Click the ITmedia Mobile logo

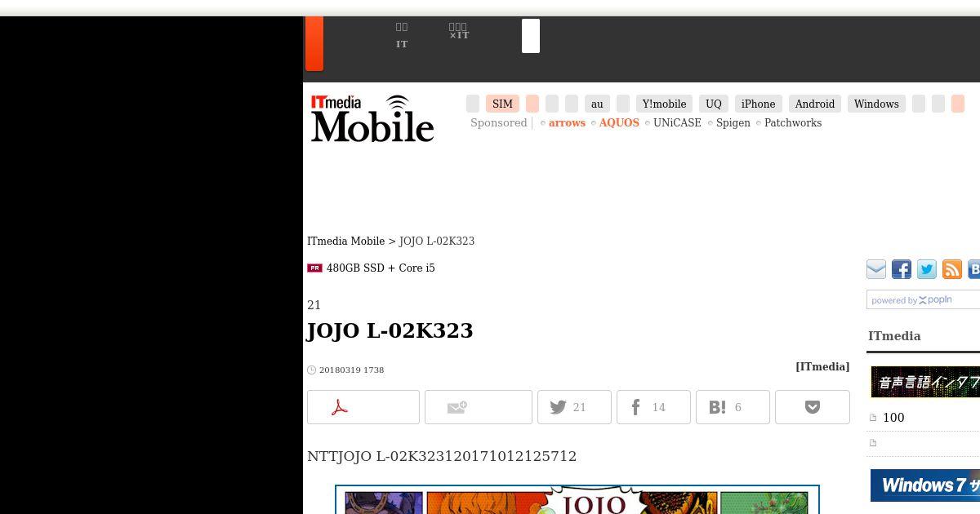pos(372,118)
